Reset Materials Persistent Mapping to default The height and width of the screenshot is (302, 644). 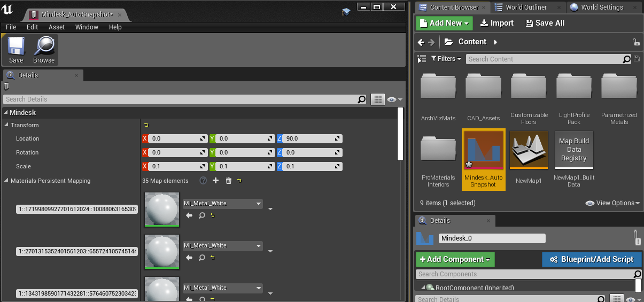tap(239, 181)
